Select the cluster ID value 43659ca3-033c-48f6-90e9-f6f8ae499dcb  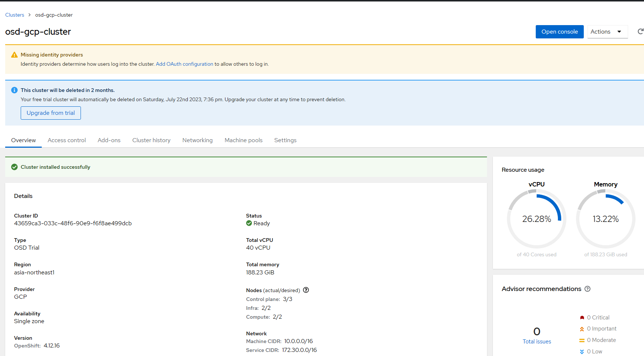click(x=73, y=223)
